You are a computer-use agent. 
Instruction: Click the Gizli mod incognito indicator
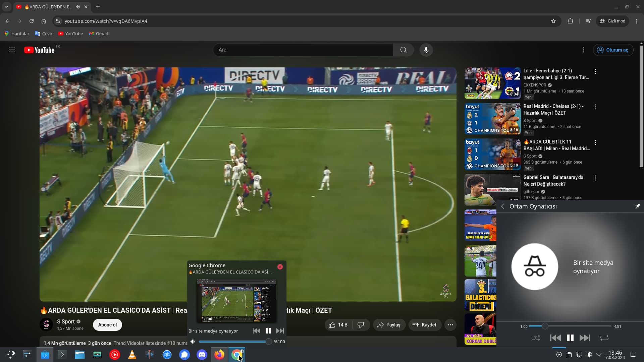coord(612,21)
